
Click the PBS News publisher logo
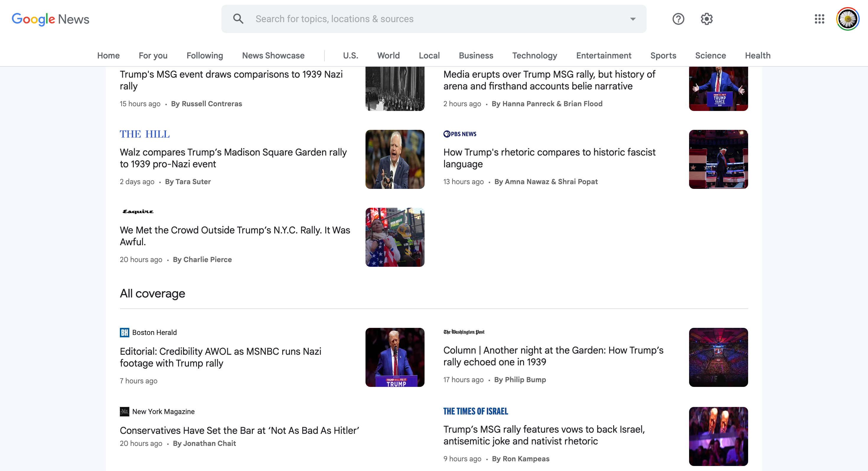pyautogui.click(x=460, y=134)
